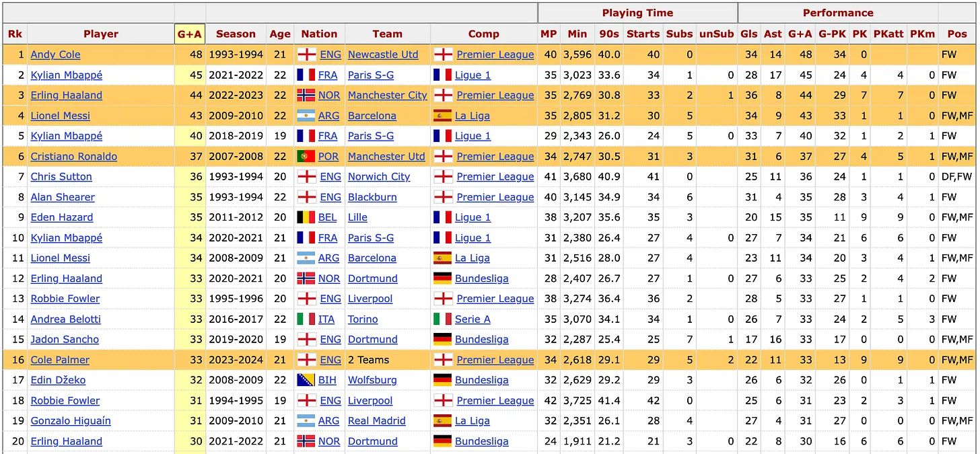Open the Manchester City team link
980x454 pixels.
coord(388,95)
